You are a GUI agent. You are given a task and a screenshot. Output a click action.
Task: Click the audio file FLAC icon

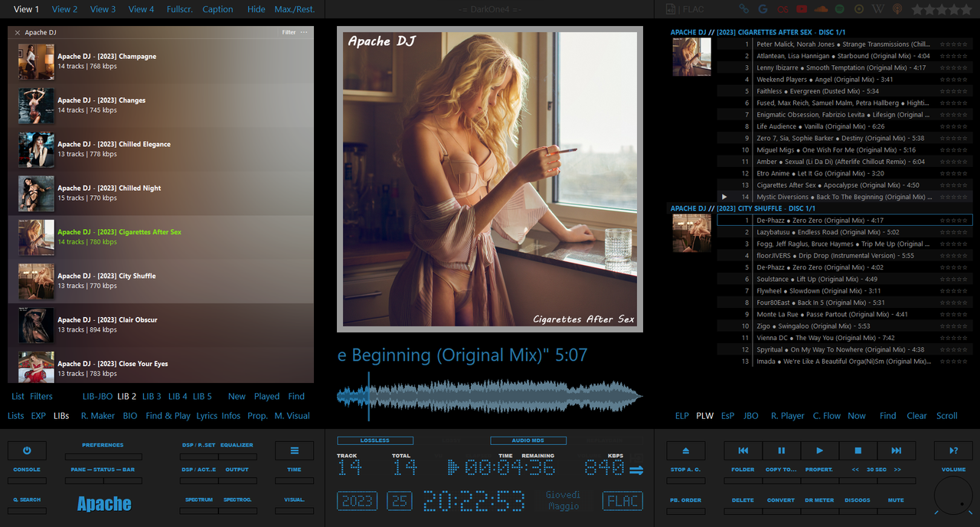pos(671,9)
